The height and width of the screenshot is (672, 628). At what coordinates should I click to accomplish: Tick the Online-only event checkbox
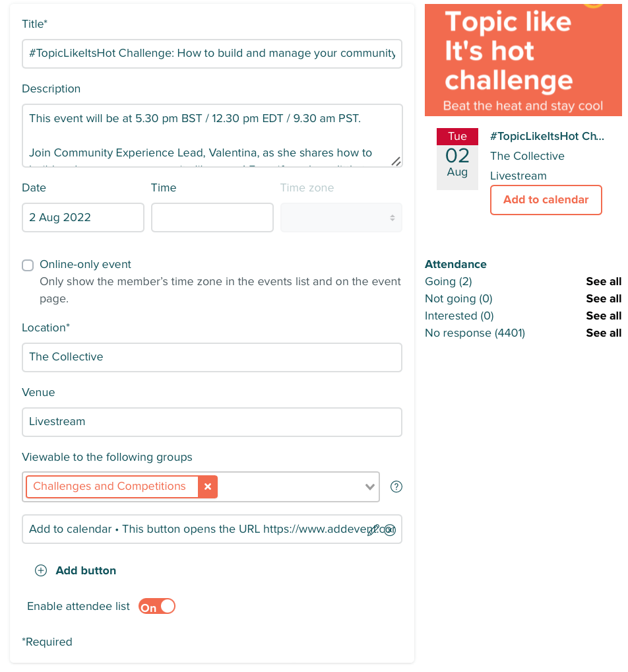tap(28, 265)
